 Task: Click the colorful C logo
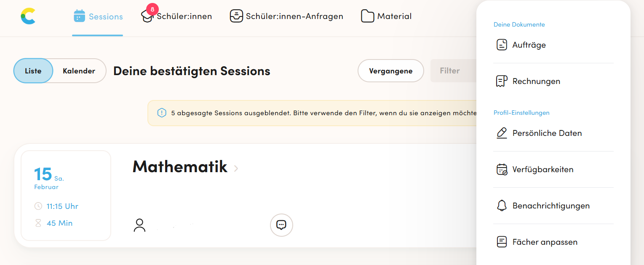(28, 16)
